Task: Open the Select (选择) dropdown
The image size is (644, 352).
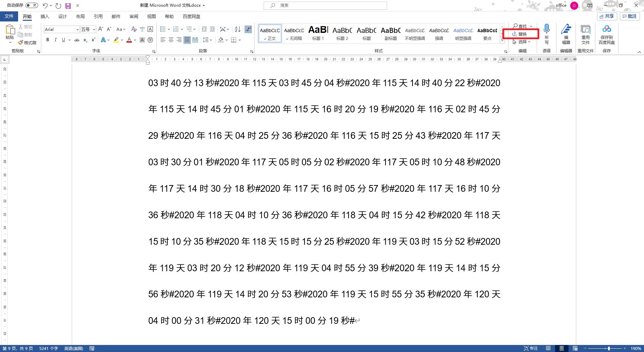Action: pyautogui.click(x=522, y=42)
